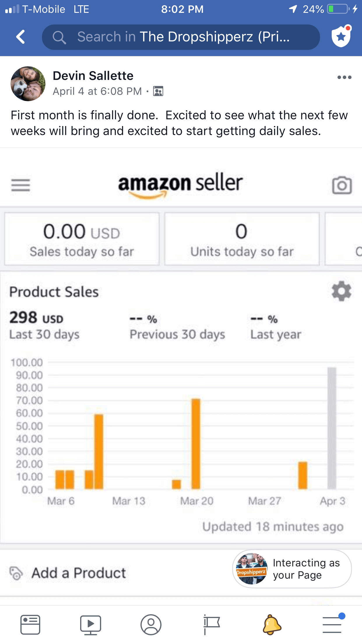Viewport: 362px width, 644px height.
Task: Tap the Interacting as your Page button
Action: 292,569
